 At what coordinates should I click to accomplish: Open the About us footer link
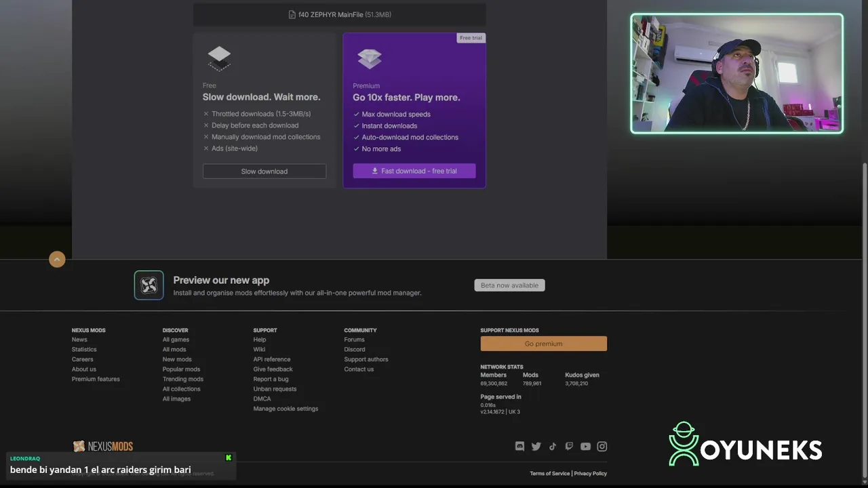coord(84,369)
